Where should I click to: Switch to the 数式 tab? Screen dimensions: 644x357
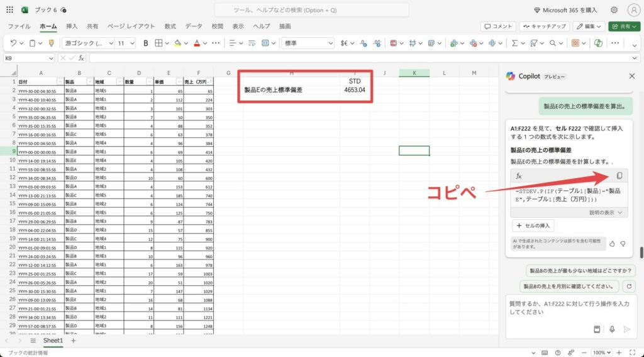pos(170,26)
